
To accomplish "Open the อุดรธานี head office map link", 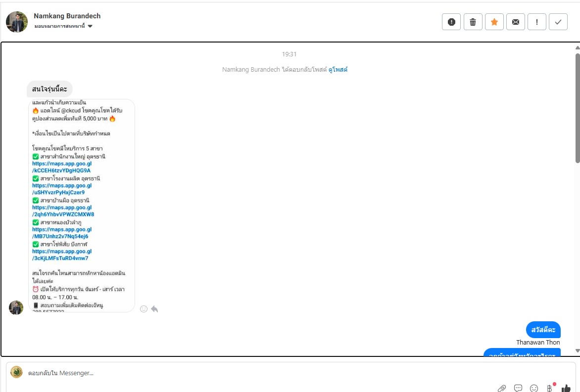I will (62, 167).
